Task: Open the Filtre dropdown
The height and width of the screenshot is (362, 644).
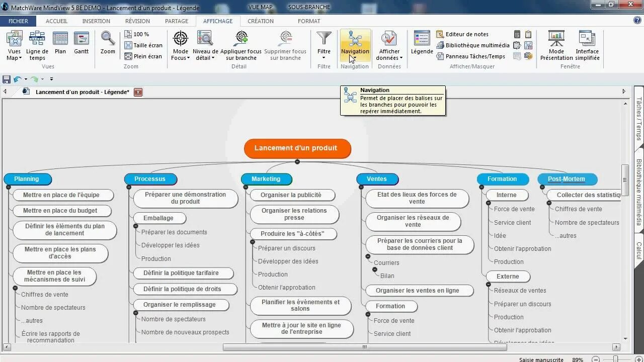Action: pos(324,46)
